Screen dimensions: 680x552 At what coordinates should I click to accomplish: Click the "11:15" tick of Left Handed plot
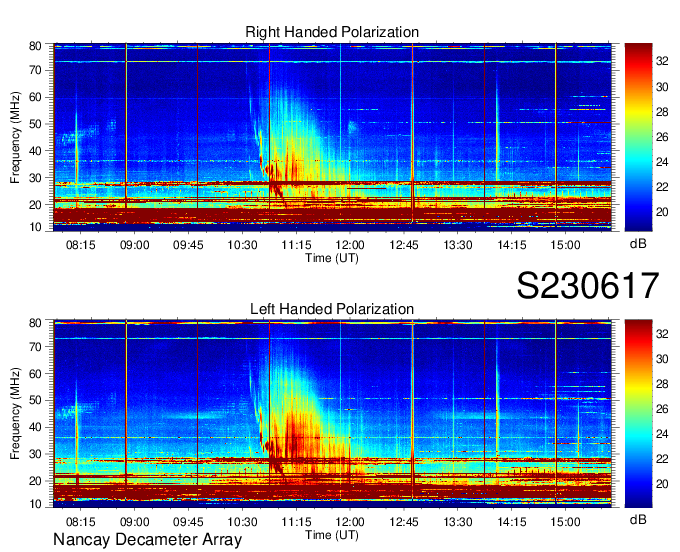[296, 522]
